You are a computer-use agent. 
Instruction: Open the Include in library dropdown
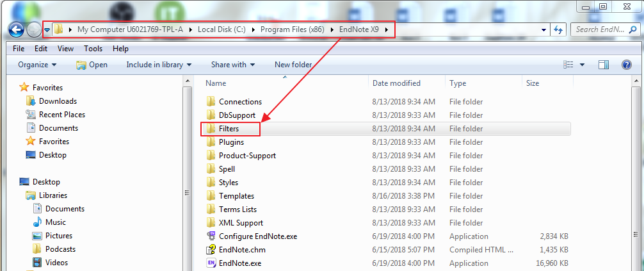click(x=159, y=65)
